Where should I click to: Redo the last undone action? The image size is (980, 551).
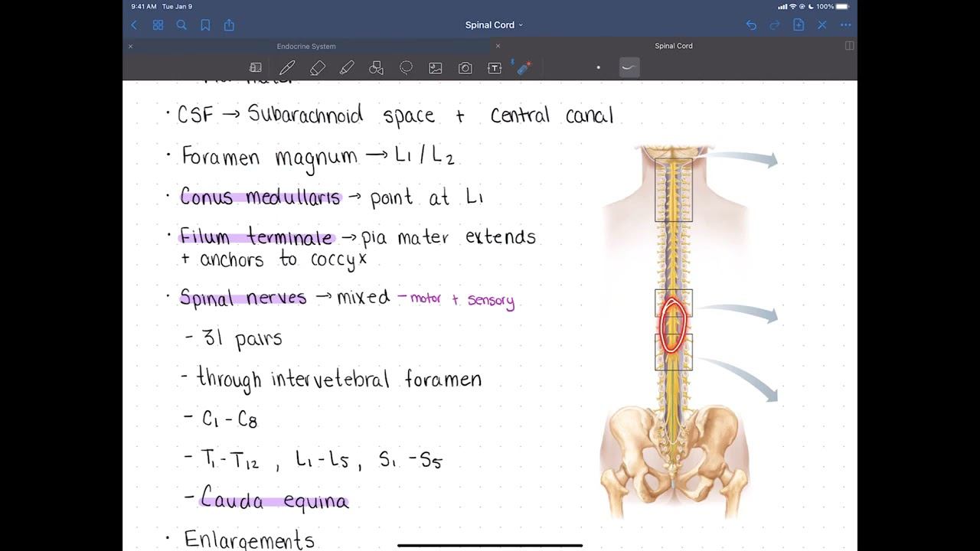click(x=775, y=25)
